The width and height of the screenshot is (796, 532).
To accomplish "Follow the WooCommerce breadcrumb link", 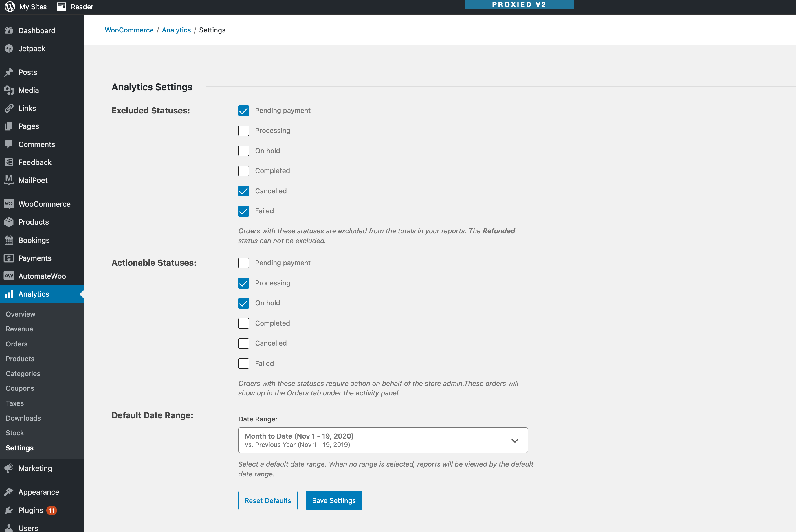I will point(129,30).
